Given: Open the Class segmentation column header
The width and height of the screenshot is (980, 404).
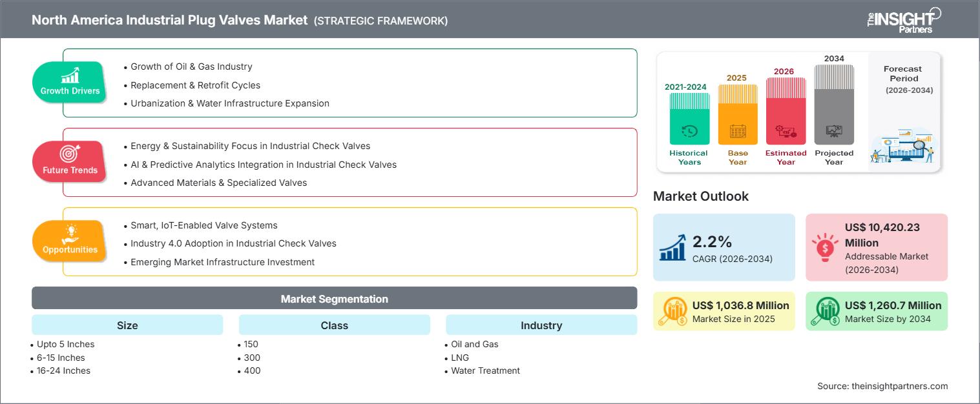Looking at the screenshot, I should (335, 325).
